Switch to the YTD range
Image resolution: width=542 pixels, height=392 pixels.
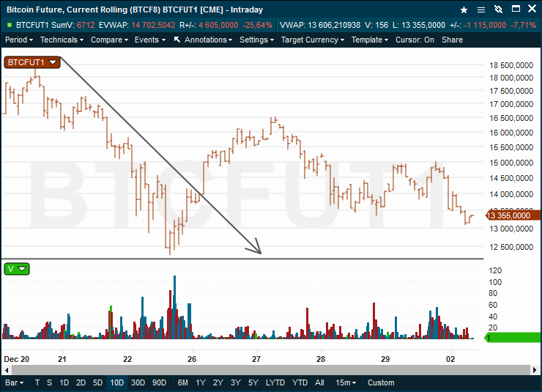(300, 382)
